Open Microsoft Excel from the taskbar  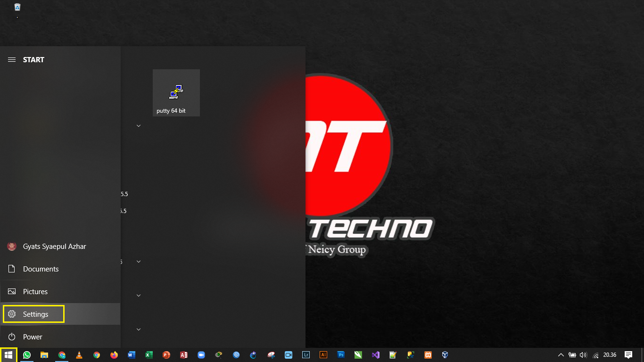[149, 355]
